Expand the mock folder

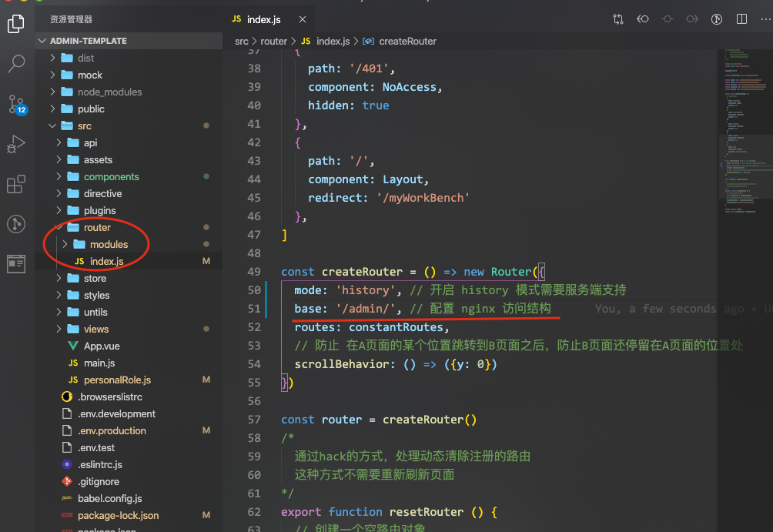tap(129, 75)
